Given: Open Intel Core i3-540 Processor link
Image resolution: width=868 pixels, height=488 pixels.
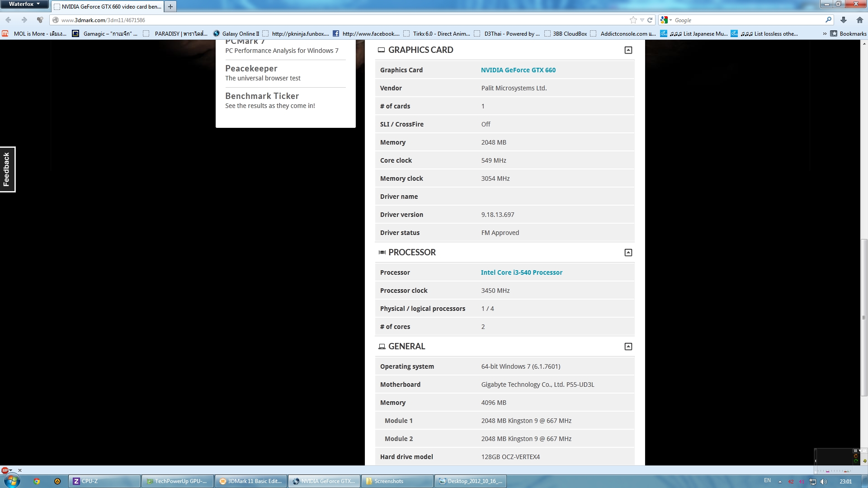Looking at the screenshot, I should (521, 272).
